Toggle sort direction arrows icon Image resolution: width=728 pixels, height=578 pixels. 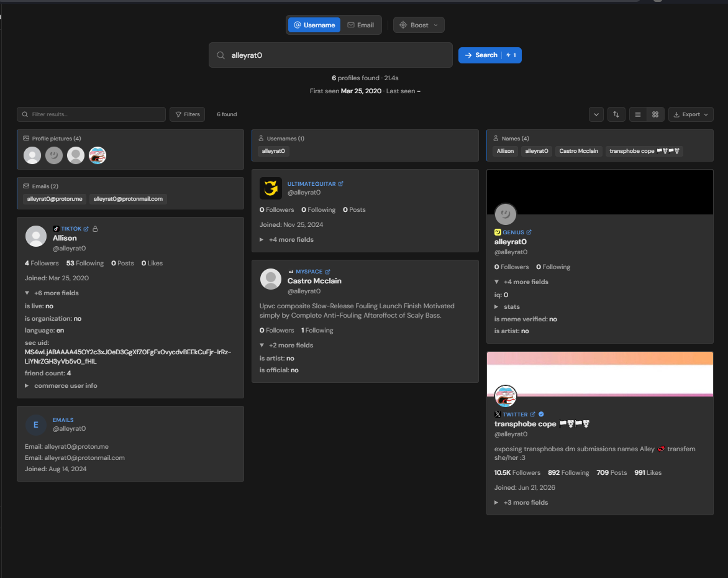616,114
